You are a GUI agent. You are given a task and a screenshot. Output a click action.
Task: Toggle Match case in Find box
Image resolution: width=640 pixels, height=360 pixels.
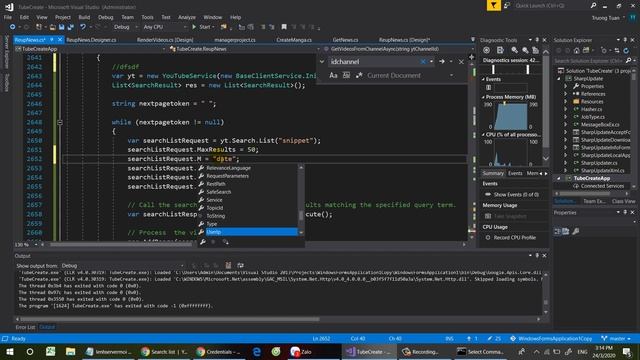coord(333,75)
